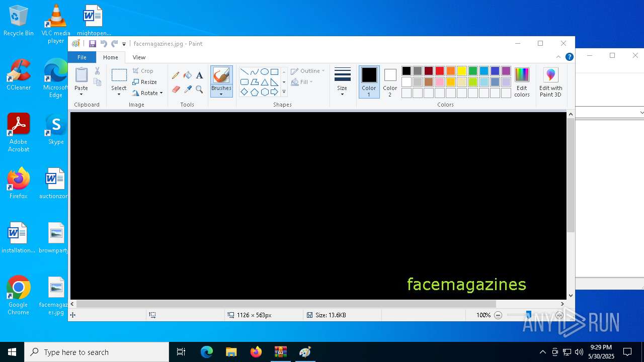Open the File menu

click(82, 57)
